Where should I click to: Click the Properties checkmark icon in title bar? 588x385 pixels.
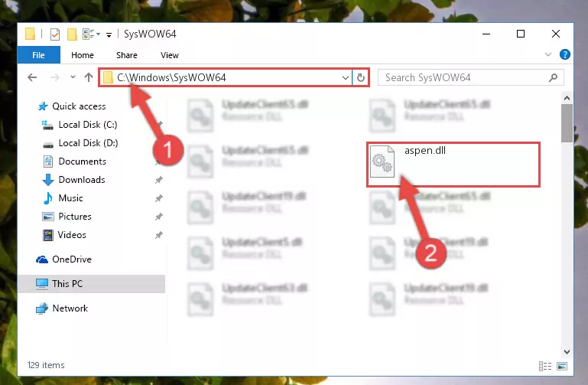55,34
